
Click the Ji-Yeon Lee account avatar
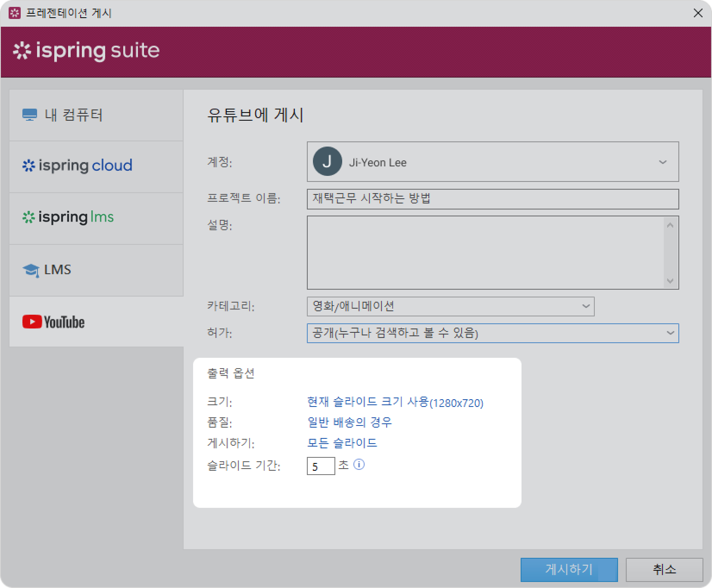pos(327,162)
